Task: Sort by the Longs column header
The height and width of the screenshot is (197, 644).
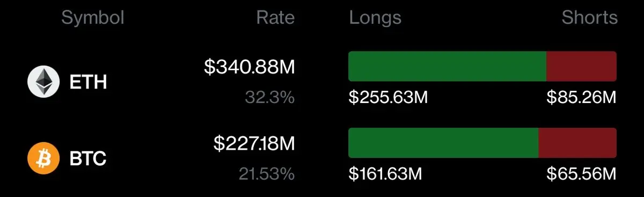Action: pyautogui.click(x=375, y=18)
